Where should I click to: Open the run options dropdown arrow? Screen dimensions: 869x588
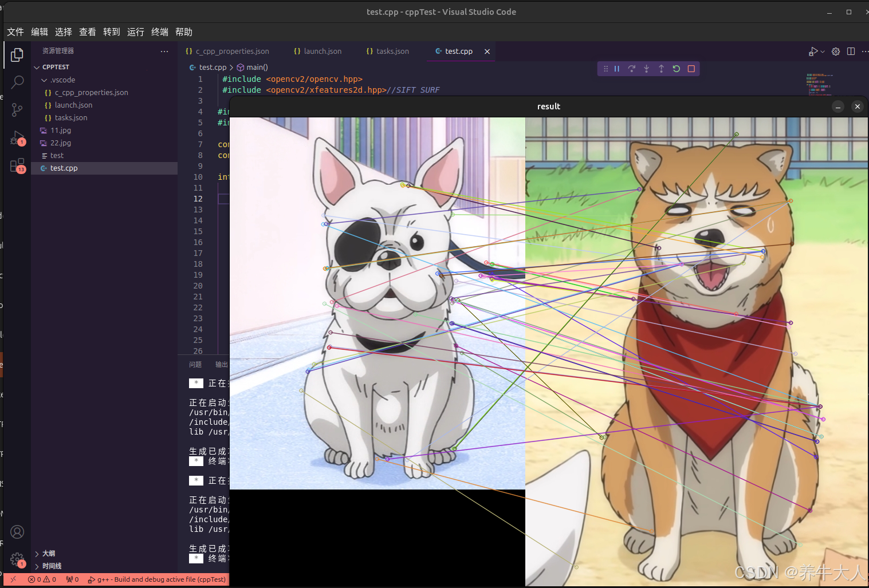[x=823, y=52]
